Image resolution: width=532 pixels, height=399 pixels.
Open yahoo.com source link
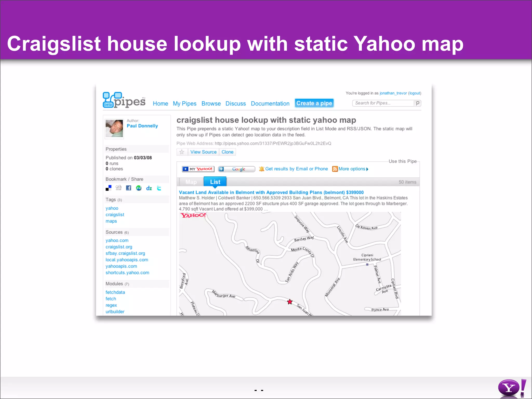pos(117,241)
